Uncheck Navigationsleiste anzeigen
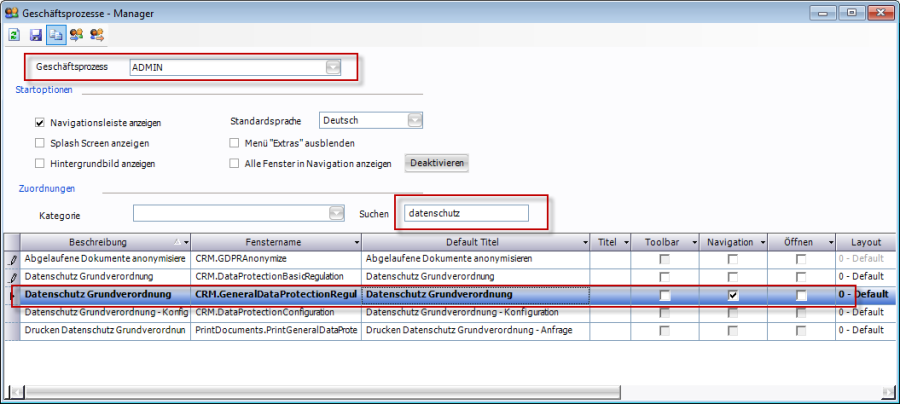Image resolution: width=900 pixels, height=404 pixels. coord(40,122)
